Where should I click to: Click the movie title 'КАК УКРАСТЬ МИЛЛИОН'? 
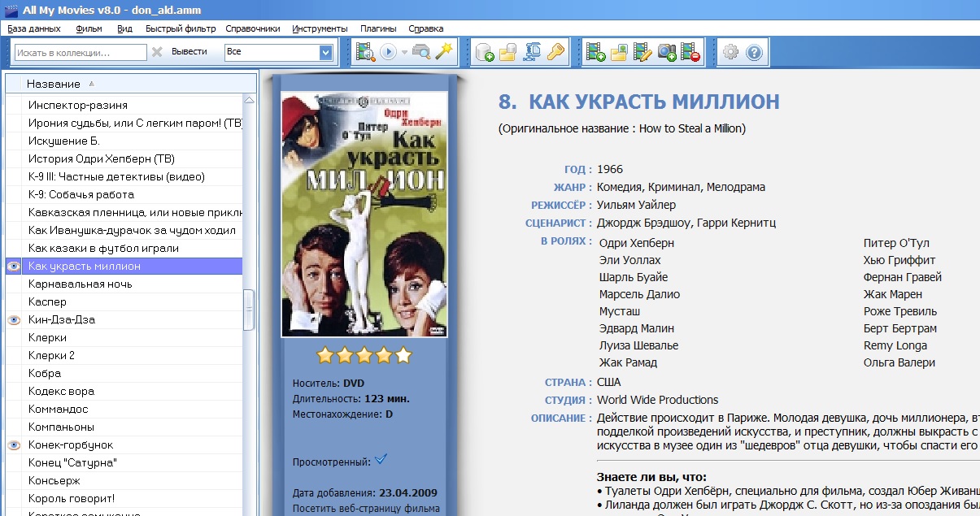[x=654, y=102]
